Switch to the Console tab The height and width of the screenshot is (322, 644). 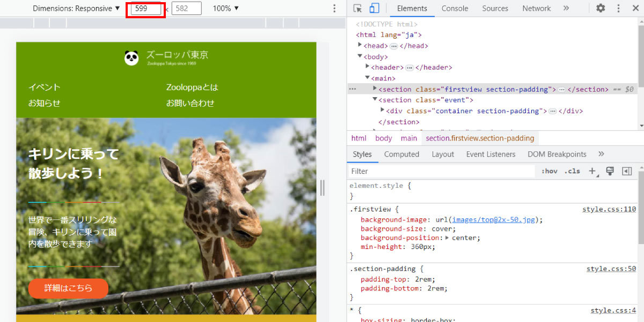455,8
